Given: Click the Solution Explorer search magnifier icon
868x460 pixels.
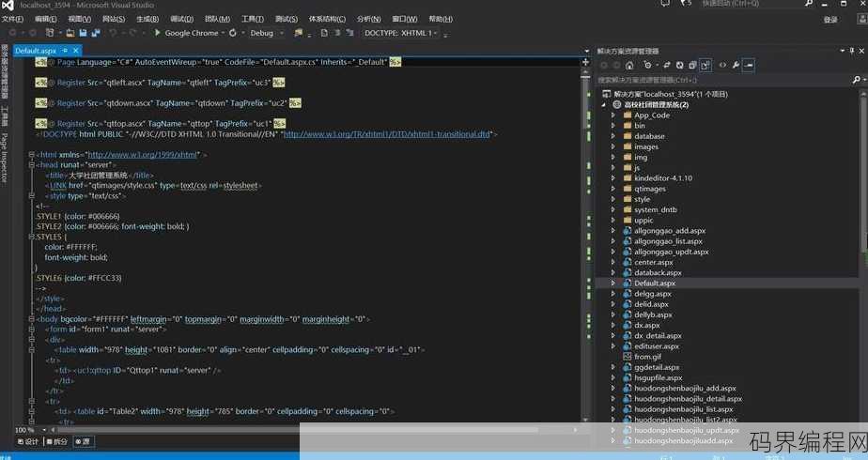Looking at the screenshot, I should 857,80.
